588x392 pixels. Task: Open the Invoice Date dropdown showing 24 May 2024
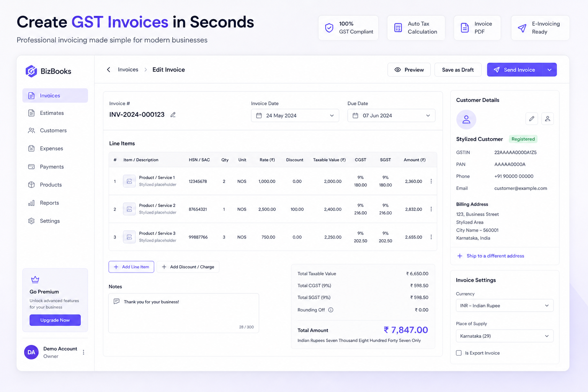point(295,116)
